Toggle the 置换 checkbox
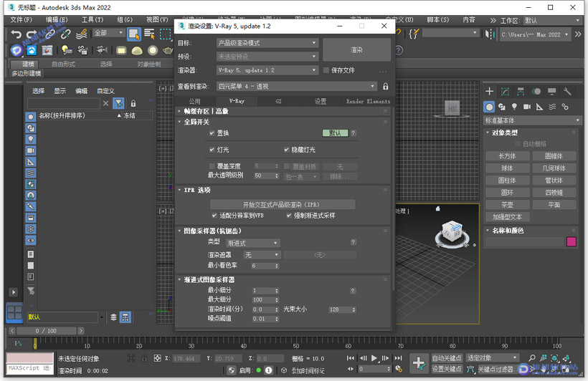 212,133
